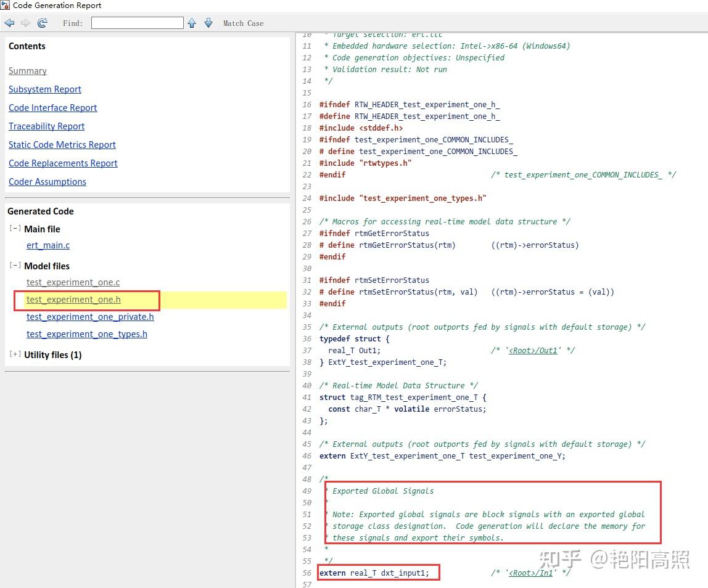View the Traceability Report
Image resolution: width=708 pixels, height=588 pixels.
[46, 126]
